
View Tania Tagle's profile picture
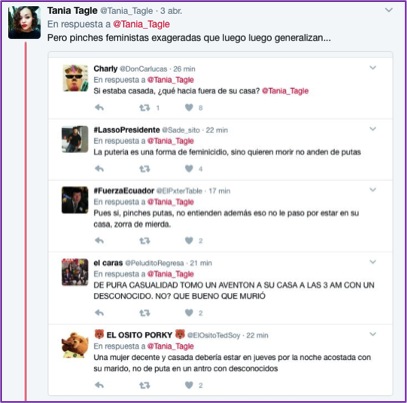coord(24,22)
